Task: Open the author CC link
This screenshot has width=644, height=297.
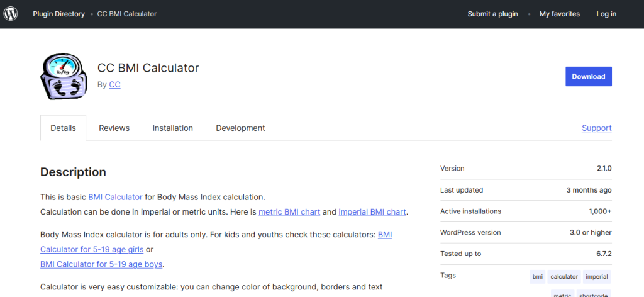Action: 114,84
